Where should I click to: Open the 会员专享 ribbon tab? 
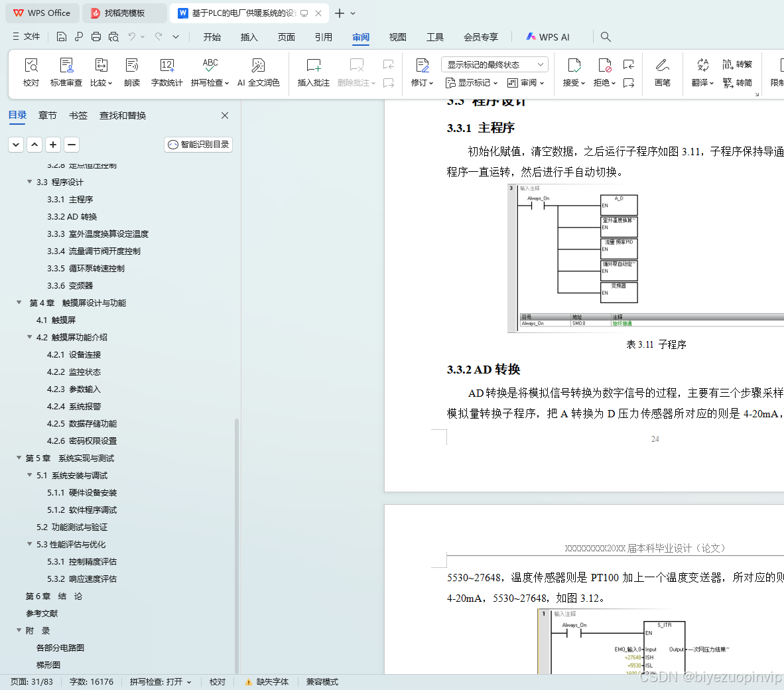[481, 37]
